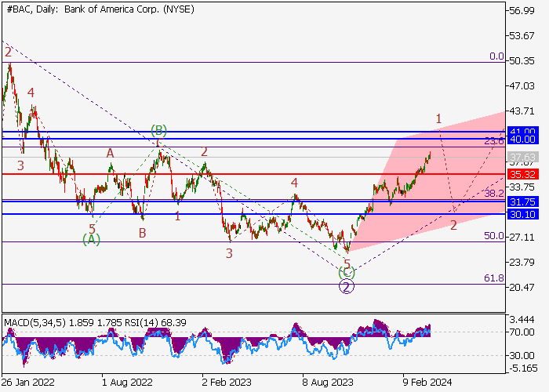Click the '#BAC, Daily: Bank of America Corp. (NYSE)' chart title

click(100, 9)
